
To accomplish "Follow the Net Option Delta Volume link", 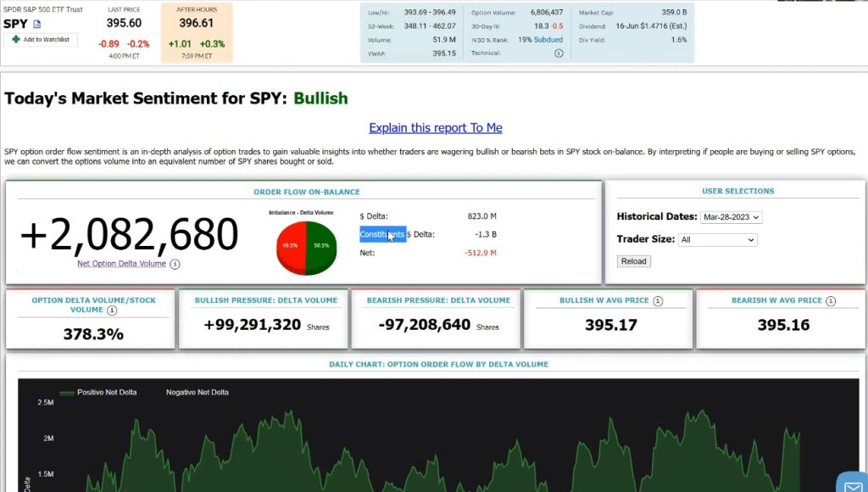I will click(x=122, y=264).
